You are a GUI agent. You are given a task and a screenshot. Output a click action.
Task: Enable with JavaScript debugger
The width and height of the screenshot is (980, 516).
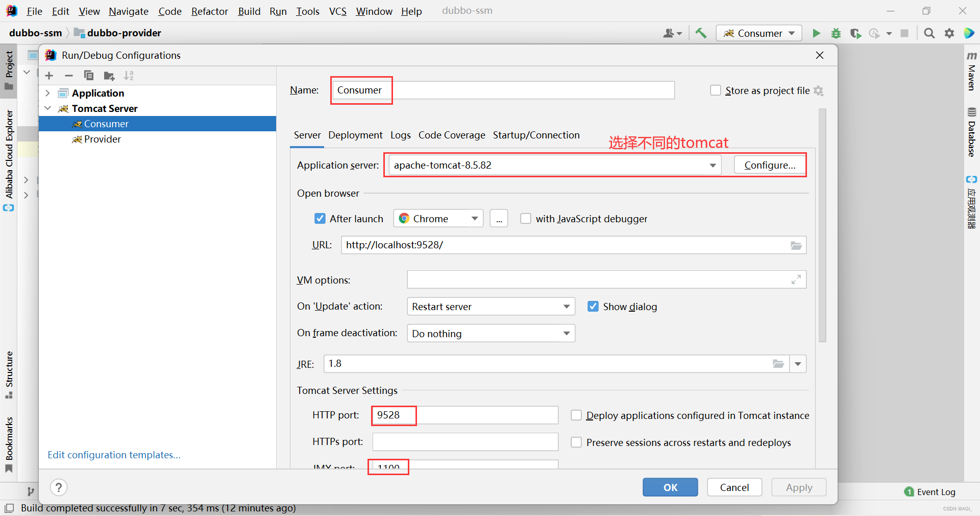click(526, 219)
